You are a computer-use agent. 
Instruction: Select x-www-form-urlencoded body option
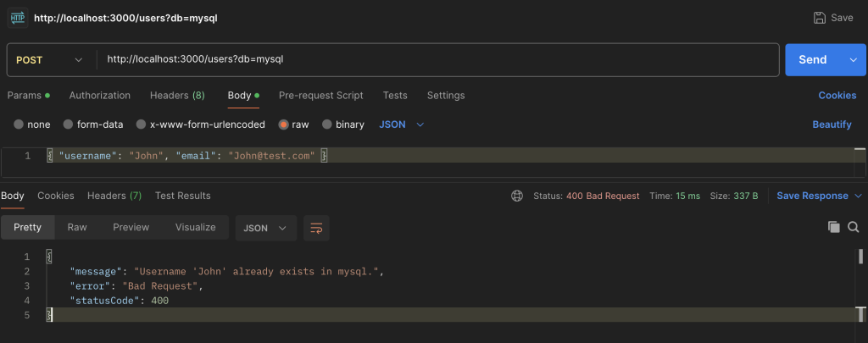142,124
